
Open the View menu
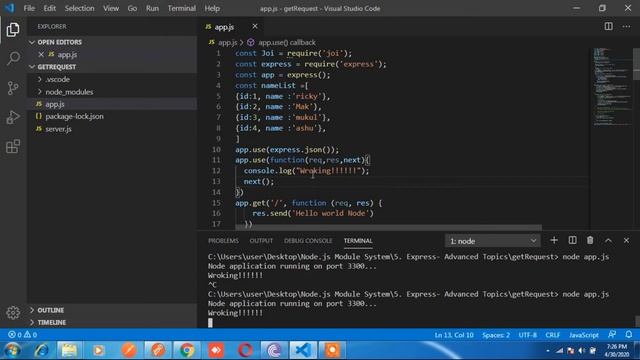point(111,8)
